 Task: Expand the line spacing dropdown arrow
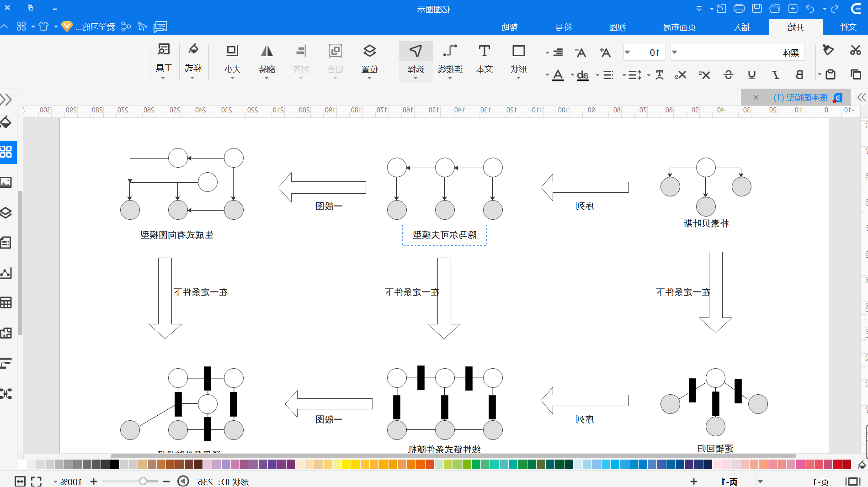[x=624, y=75]
